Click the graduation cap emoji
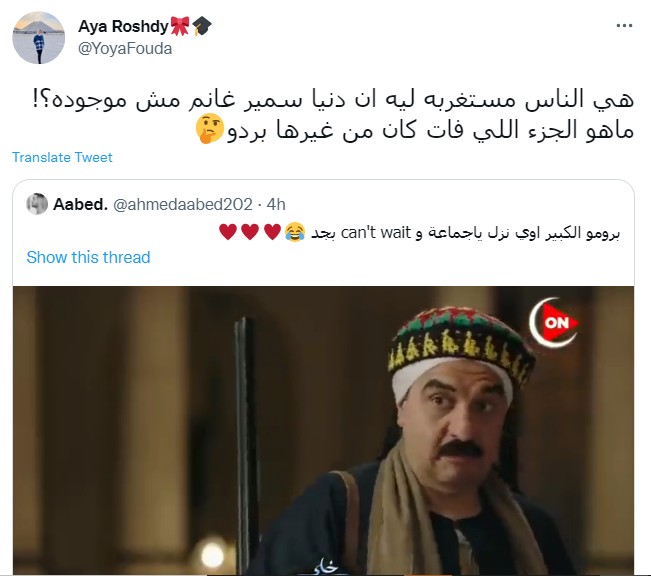 point(202,26)
